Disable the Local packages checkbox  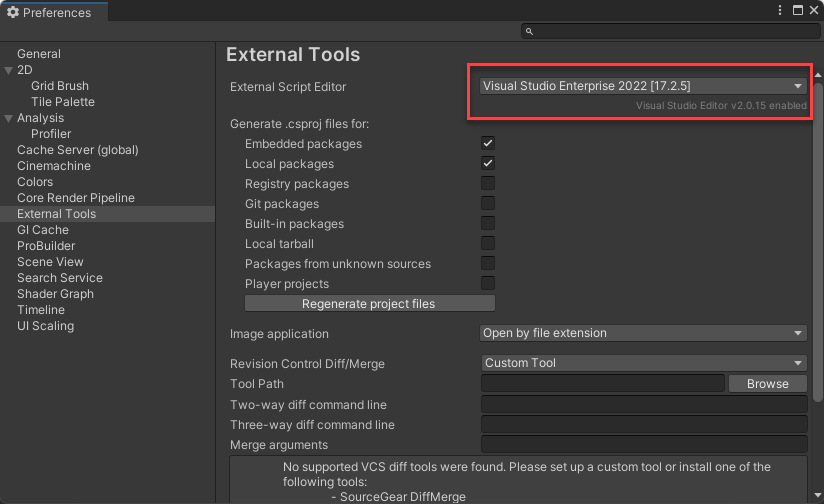tap(488, 164)
